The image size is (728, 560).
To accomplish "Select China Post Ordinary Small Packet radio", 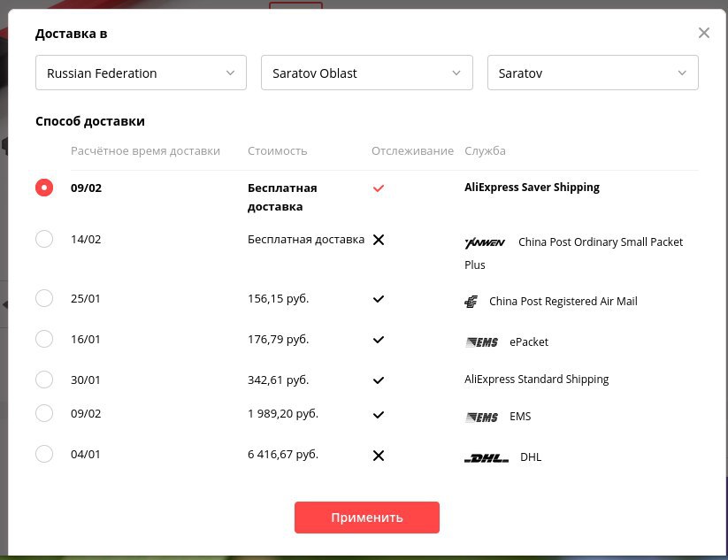I will (44, 239).
